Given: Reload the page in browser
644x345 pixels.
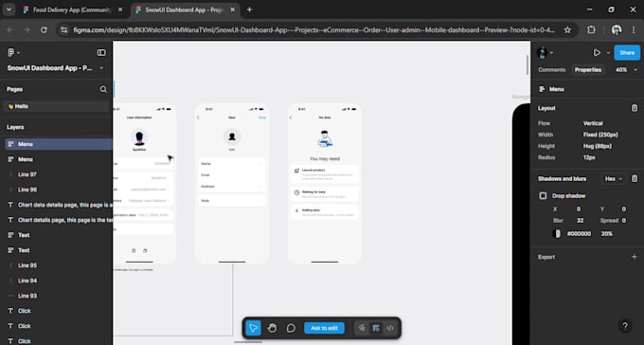Looking at the screenshot, I should (x=44, y=30).
